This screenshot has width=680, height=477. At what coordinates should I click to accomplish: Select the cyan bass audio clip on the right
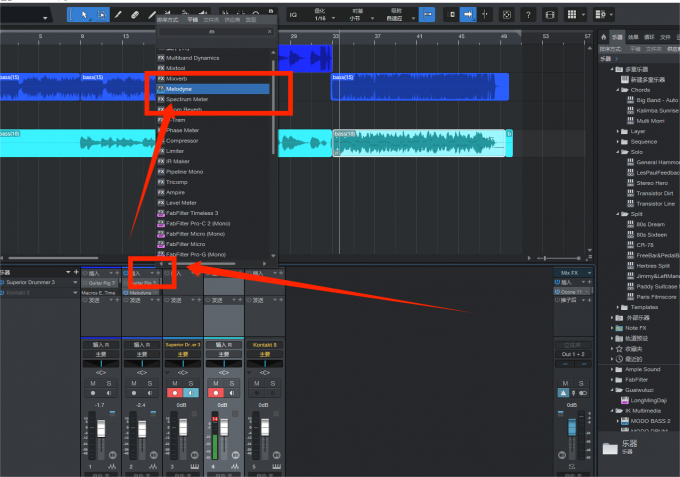pyautogui.click(x=421, y=143)
